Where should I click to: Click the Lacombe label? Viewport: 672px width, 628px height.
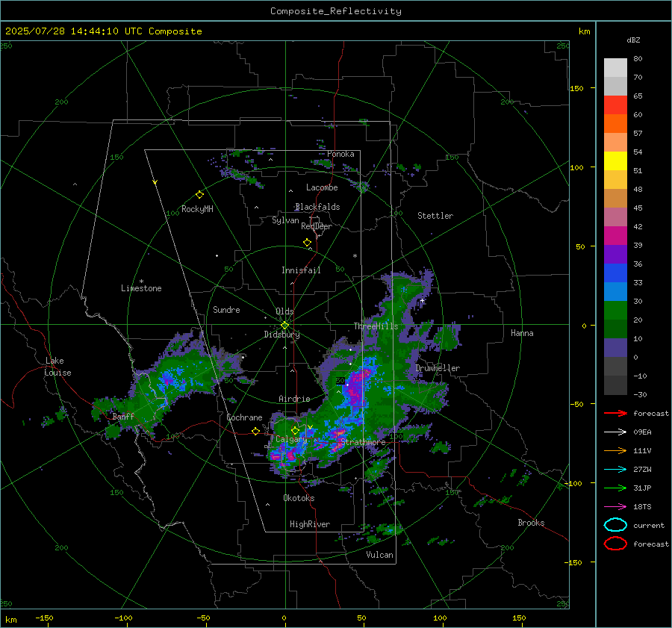pyautogui.click(x=322, y=187)
